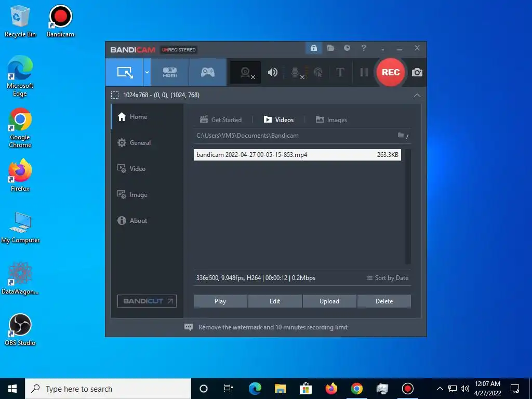Open the screen recording mode dropdown arrow

(x=147, y=72)
